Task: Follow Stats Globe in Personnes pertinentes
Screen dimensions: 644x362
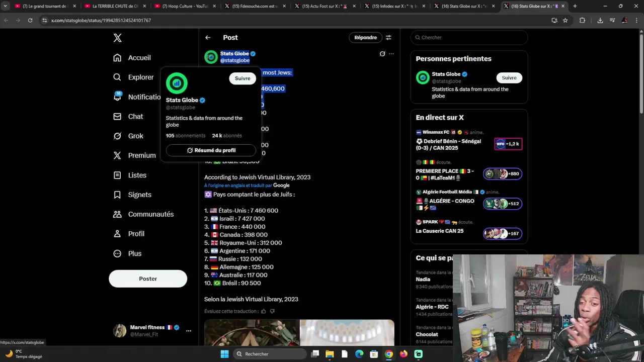Action: [x=509, y=78]
